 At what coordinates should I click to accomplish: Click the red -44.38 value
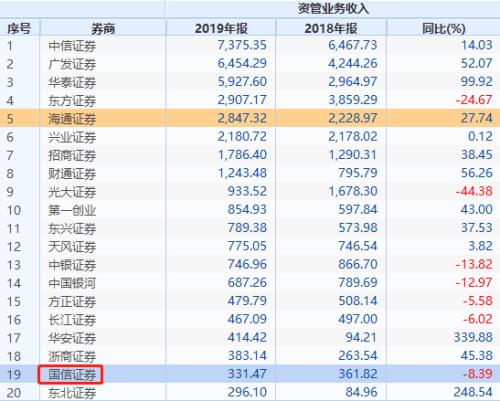(474, 191)
